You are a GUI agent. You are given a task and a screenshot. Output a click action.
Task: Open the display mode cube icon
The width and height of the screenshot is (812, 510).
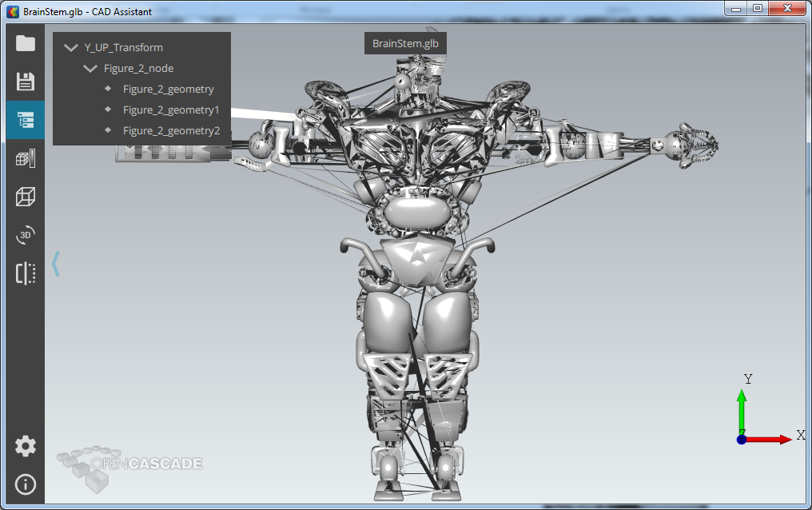coord(26,158)
